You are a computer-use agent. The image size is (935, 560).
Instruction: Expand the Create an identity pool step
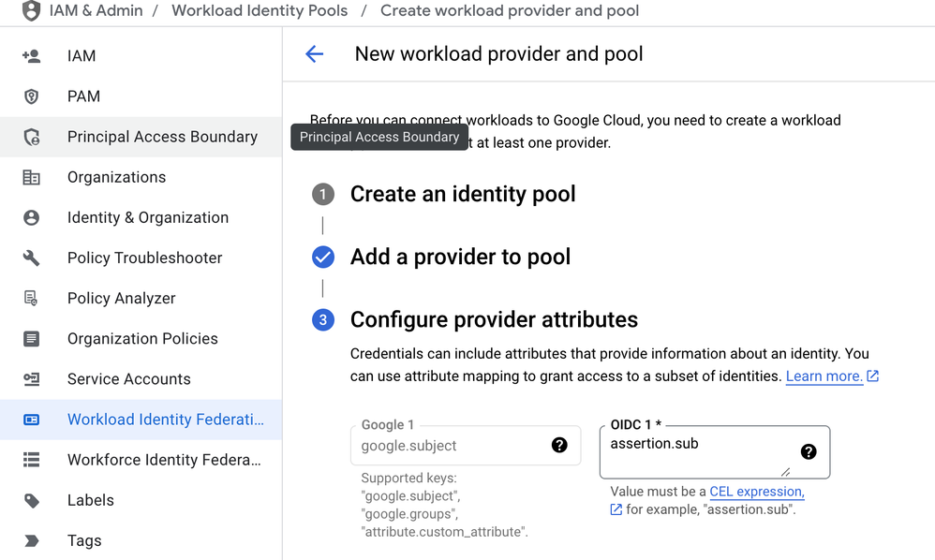[x=463, y=194]
